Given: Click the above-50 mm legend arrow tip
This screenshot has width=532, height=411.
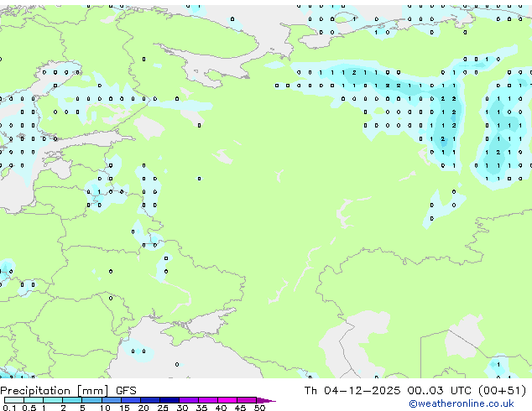Looking at the screenshot, I should [x=266, y=400].
